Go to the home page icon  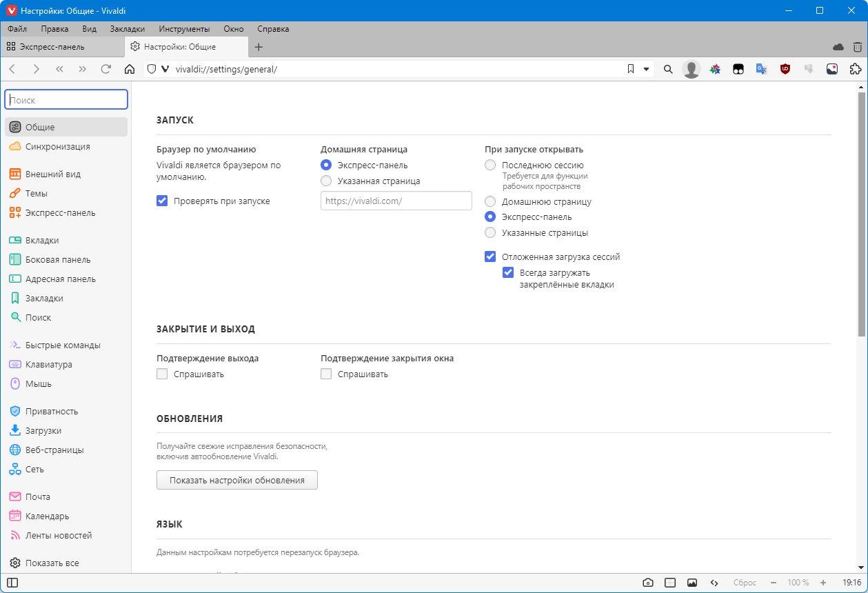(x=129, y=69)
